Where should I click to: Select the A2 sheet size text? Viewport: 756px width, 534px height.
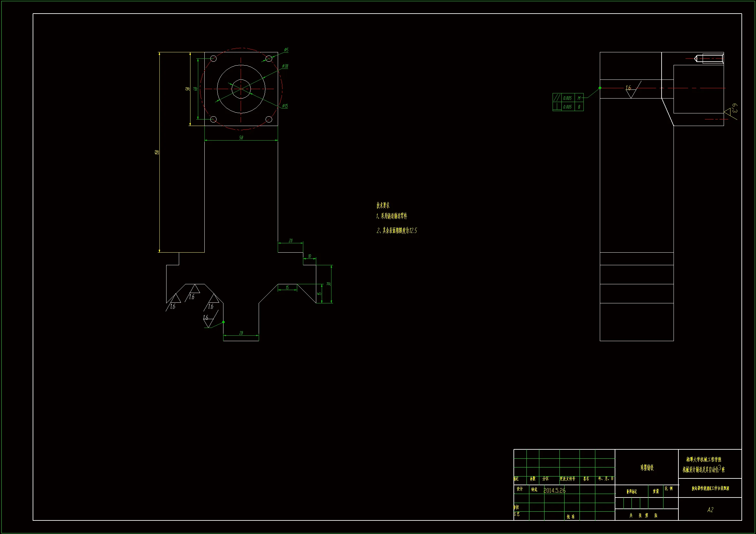coord(710,510)
